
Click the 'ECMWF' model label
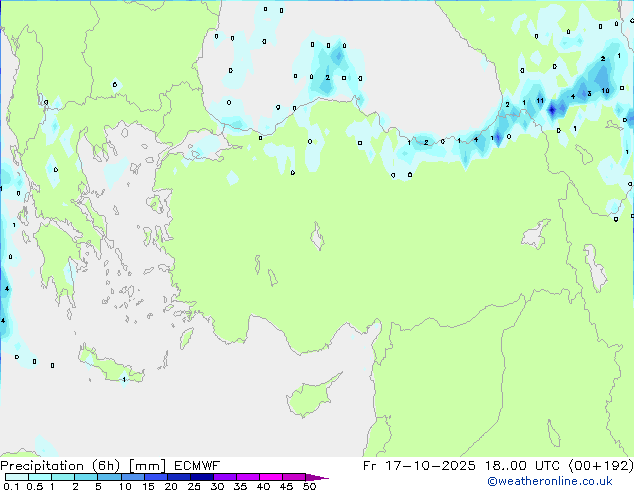point(197,466)
